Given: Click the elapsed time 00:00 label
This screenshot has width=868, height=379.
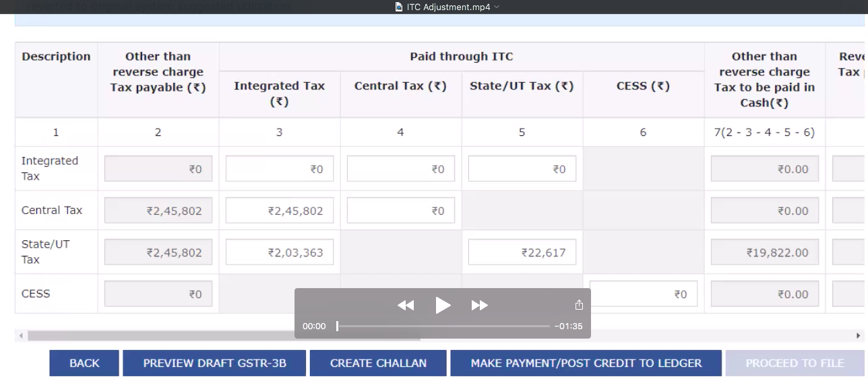Looking at the screenshot, I should (314, 326).
